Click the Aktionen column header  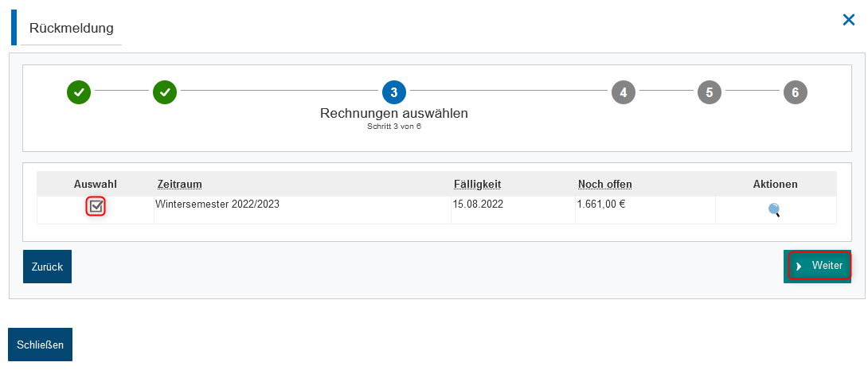775,184
